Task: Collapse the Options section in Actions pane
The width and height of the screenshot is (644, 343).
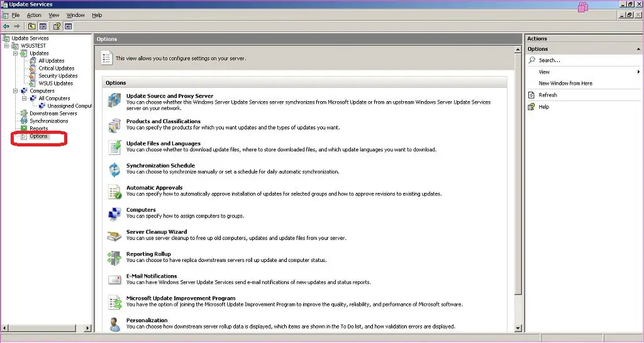Action: coord(638,49)
